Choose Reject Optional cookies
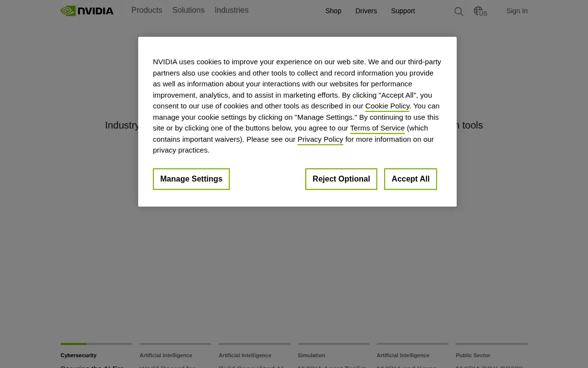588x368 pixels. tap(341, 179)
